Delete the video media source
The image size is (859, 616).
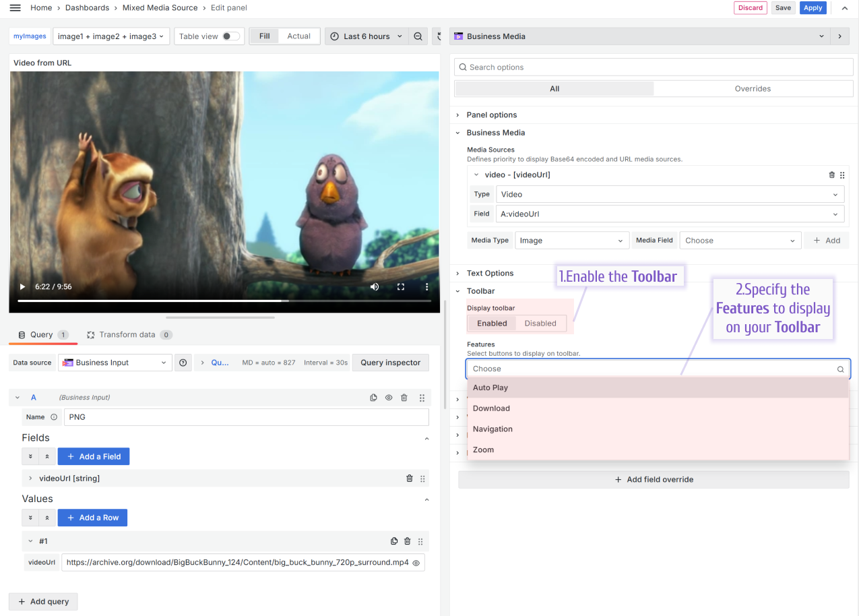pos(831,175)
